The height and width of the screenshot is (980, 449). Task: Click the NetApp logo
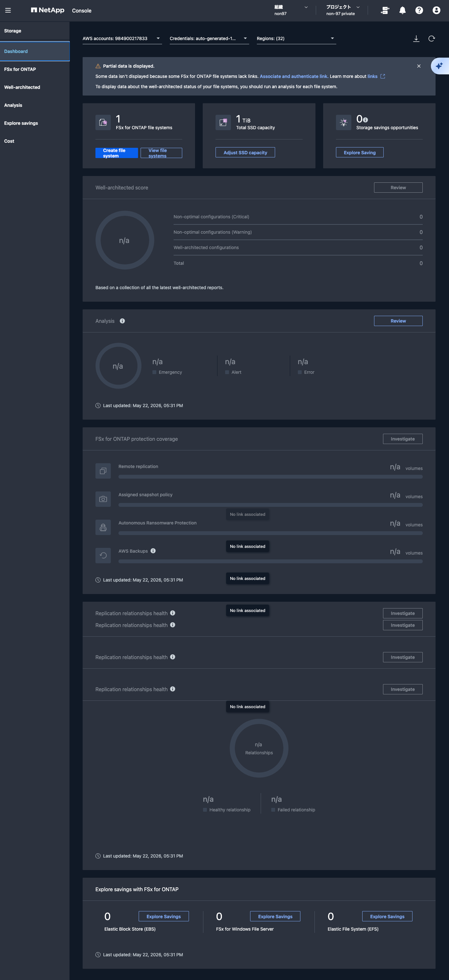click(x=47, y=10)
